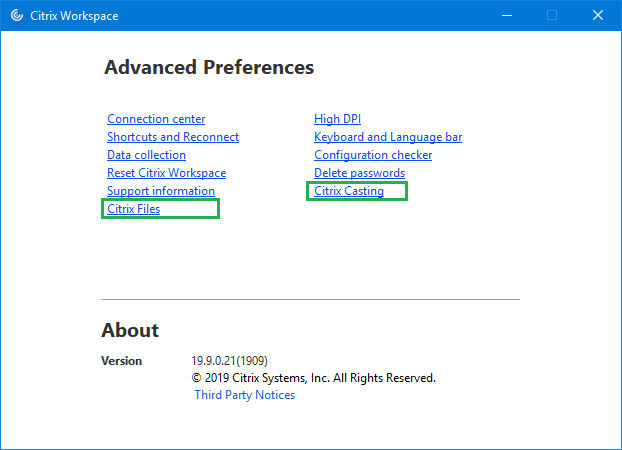Open Shortcuts and Reconnect settings
This screenshot has height=450, width=622.
coord(173,137)
